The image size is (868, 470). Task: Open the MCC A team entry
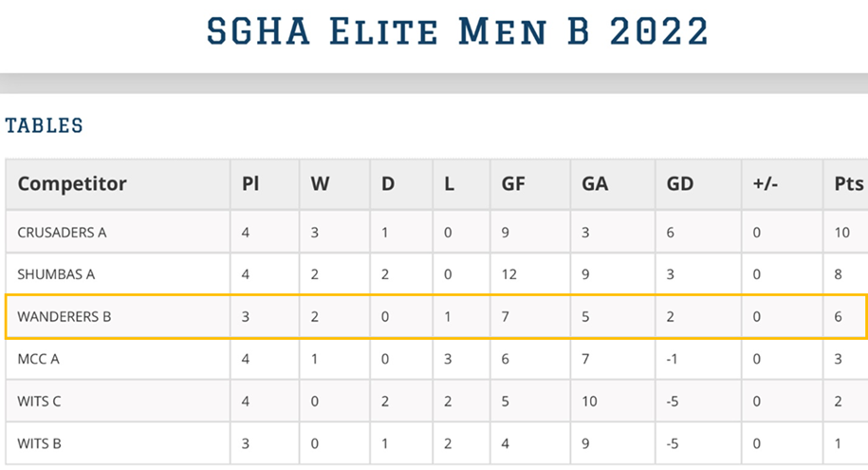point(38,359)
